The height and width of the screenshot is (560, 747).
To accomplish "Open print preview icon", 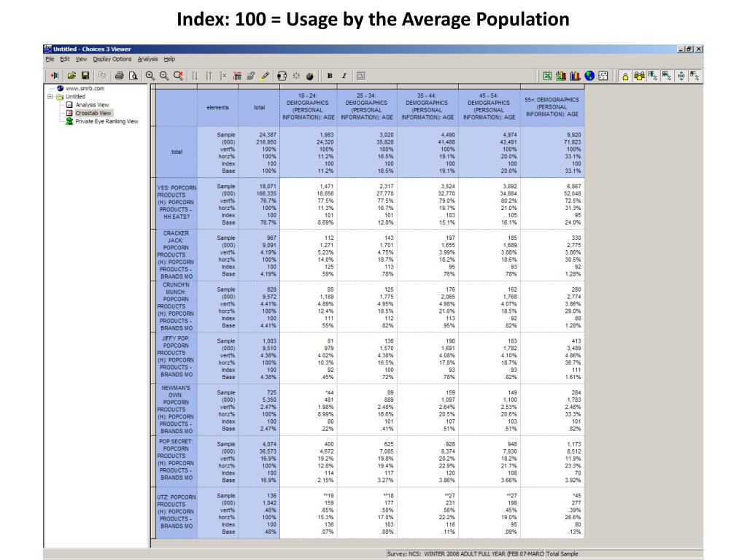I will (x=133, y=76).
